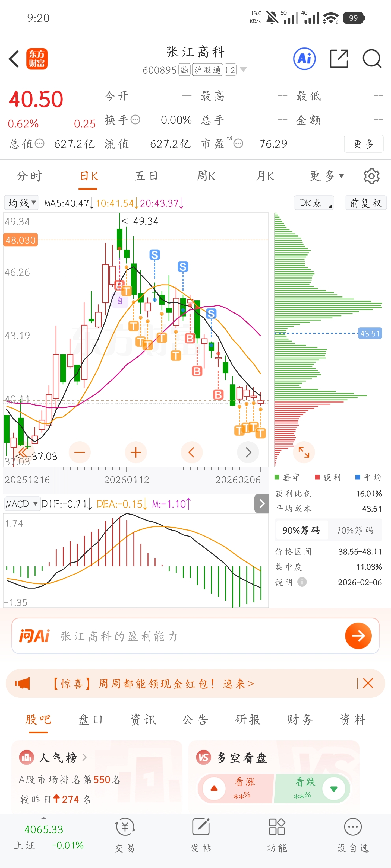Tap the 更多 quote details button
Image resolution: width=391 pixels, height=868 pixels.
point(364,144)
